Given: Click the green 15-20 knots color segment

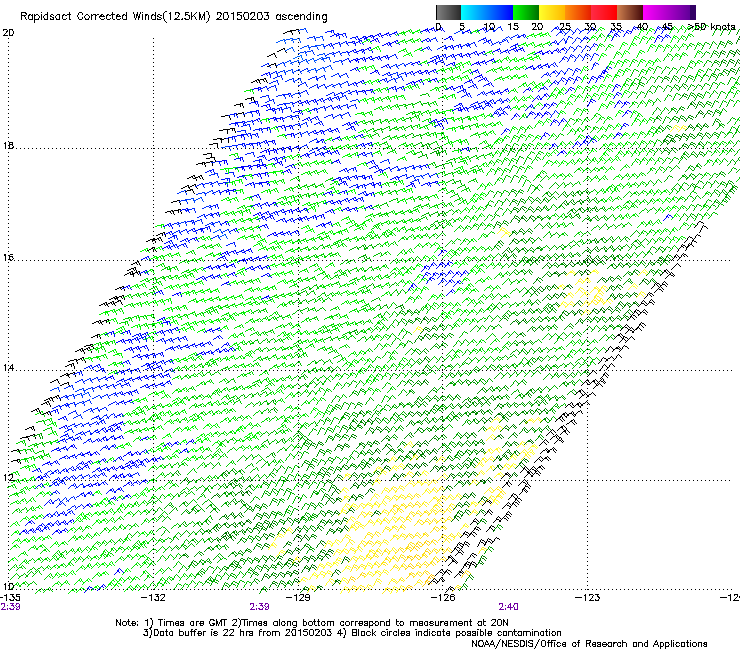Looking at the screenshot, I should 526,12.
